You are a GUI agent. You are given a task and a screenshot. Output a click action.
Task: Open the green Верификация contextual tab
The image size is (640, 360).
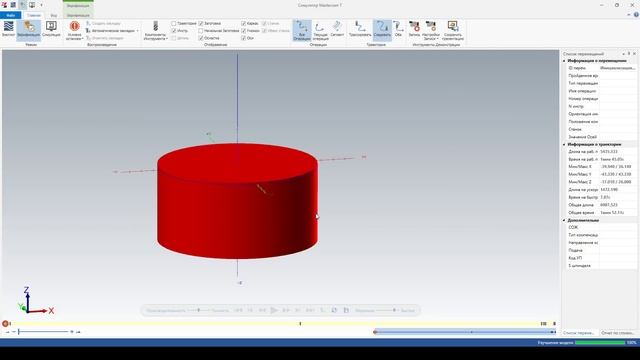[x=78, y=15]
